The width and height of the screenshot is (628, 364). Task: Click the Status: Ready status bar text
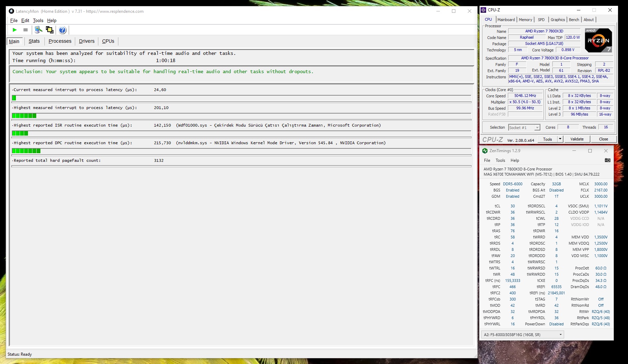pos(20,354)
